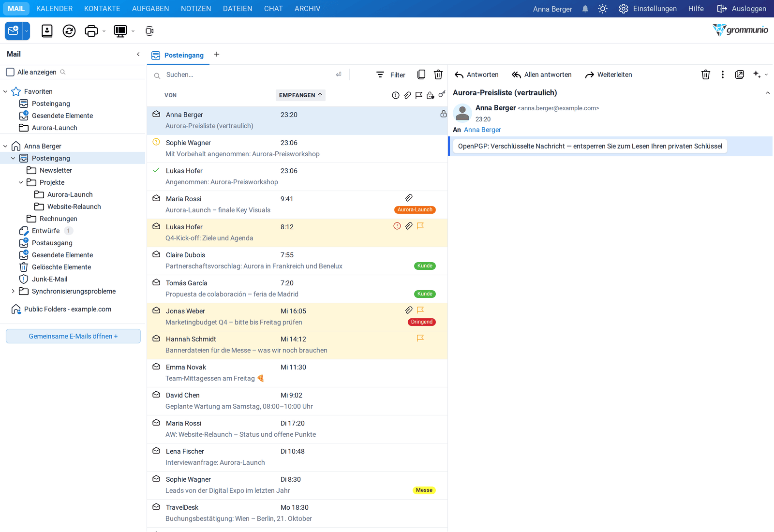
Task: Click the paperclip on Maria Rossi's Aurora-Launch mail
Action: [x=409, y=198]
